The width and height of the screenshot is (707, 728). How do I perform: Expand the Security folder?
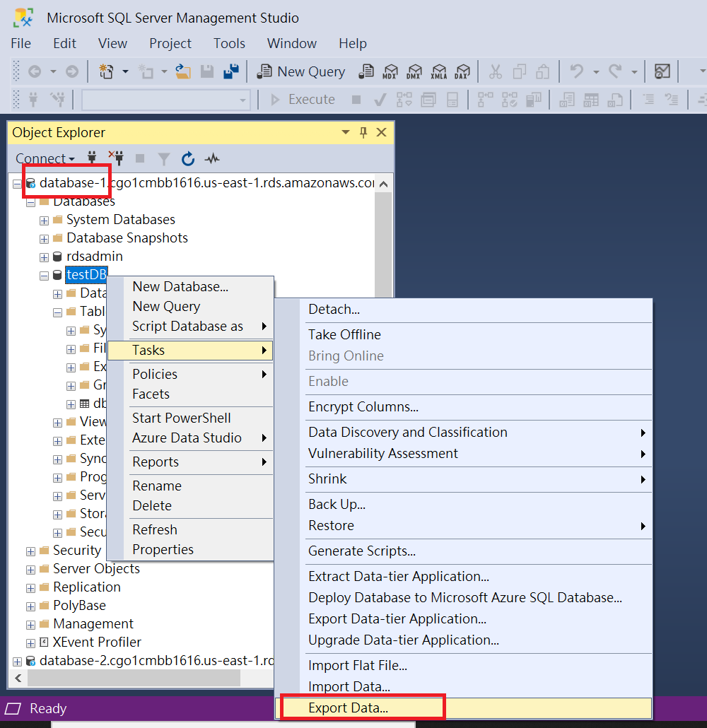[30, 551]
